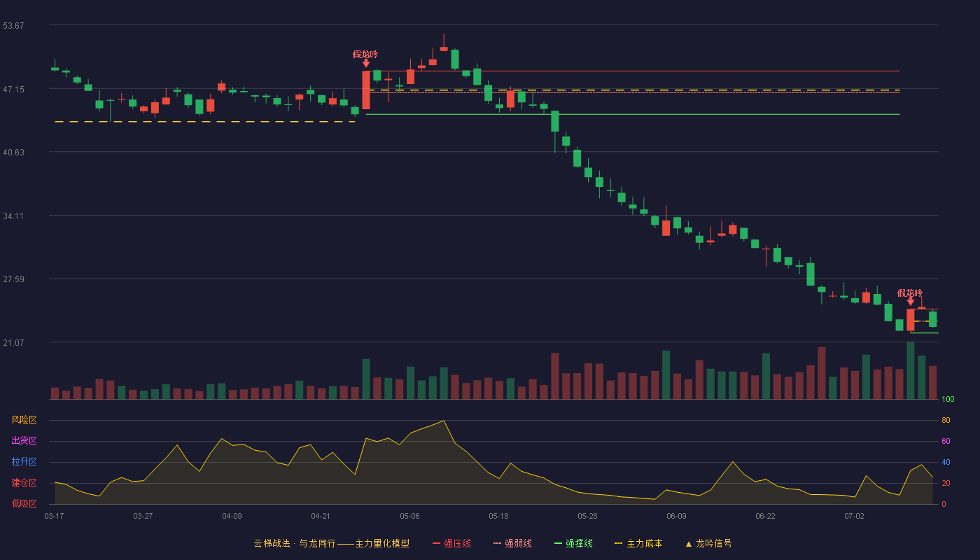The height and width of the screenshot is (560, 980).
Task: Click the 低吸区 zone label
Action: [24, 503]
